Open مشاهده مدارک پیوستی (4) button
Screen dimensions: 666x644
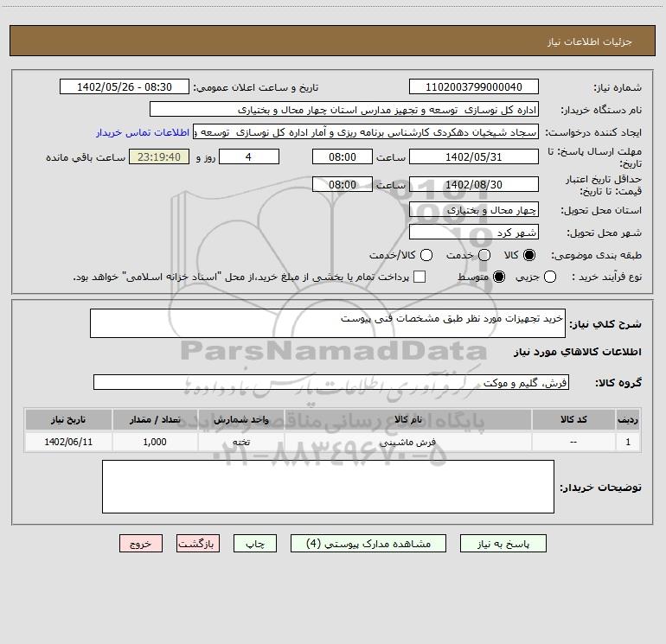coord(368,544)
